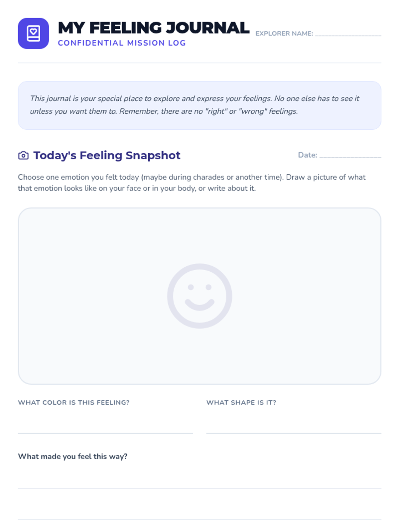
Task: Click the 'What made you feel this way?' prompt
Action: (x=72, y=457)
